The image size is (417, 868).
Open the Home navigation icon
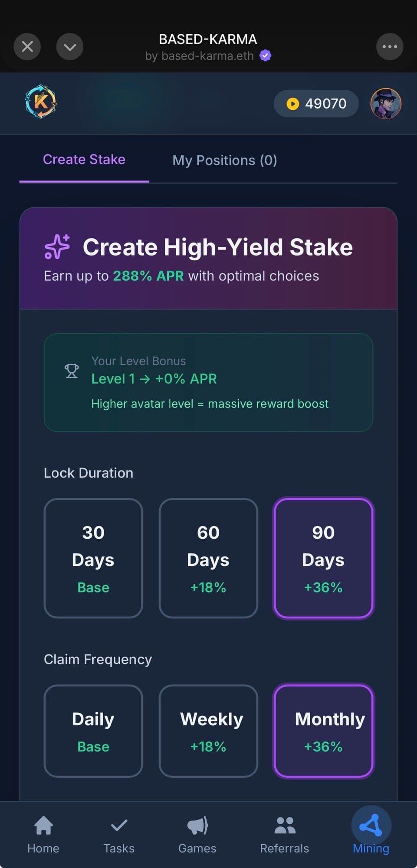[43, 825]
